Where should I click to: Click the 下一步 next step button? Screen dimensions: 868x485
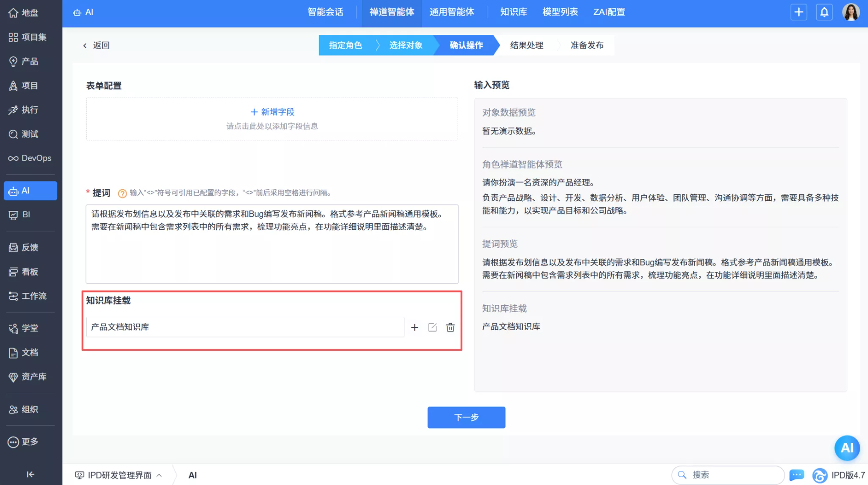click(x=466, y=417)
